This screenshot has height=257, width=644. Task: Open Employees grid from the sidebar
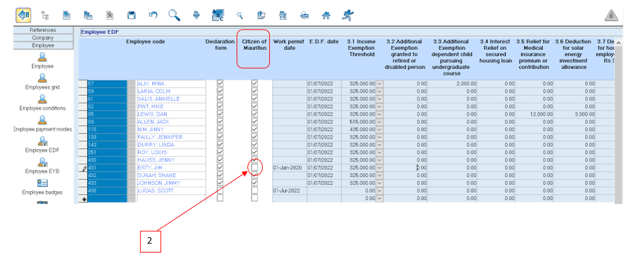point(43,82)
